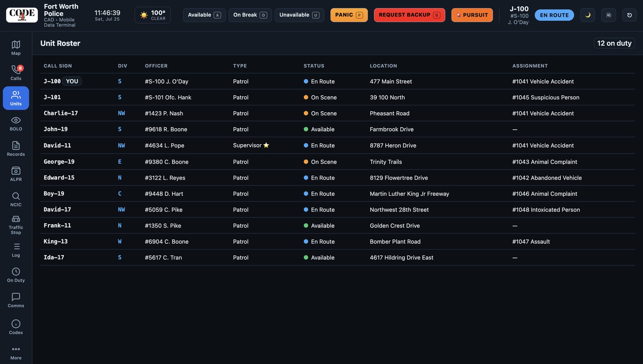This screenshot has height=364, width=643.
Task: Toggle night mode moon icon
Action: coord(588,15)
